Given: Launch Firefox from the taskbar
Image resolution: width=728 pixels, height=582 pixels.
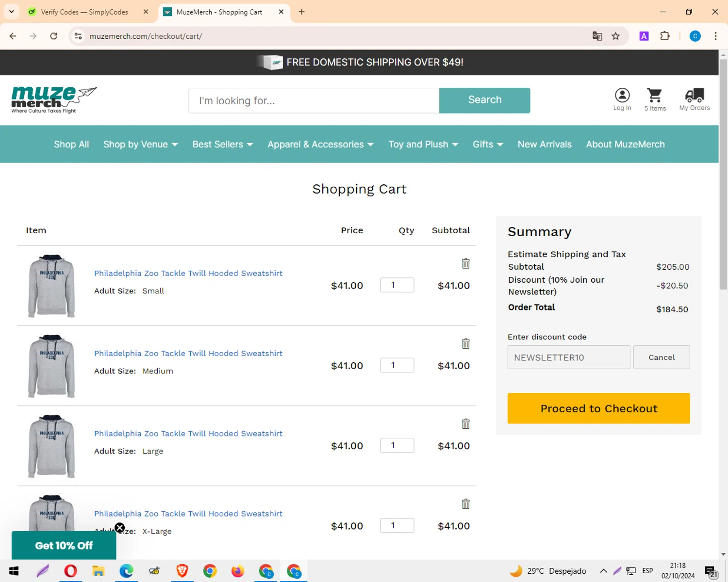Looking at the screenshot, I should (238, 571).
